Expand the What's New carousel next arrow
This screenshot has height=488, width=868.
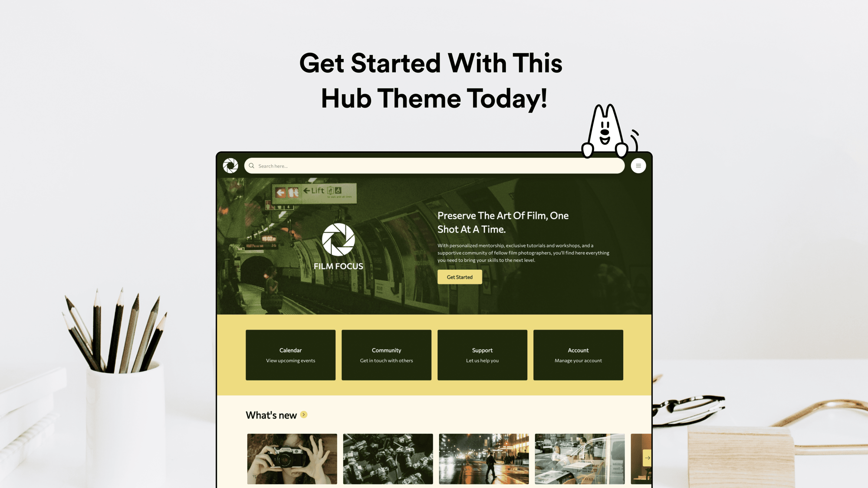click(x=646, y=458)
